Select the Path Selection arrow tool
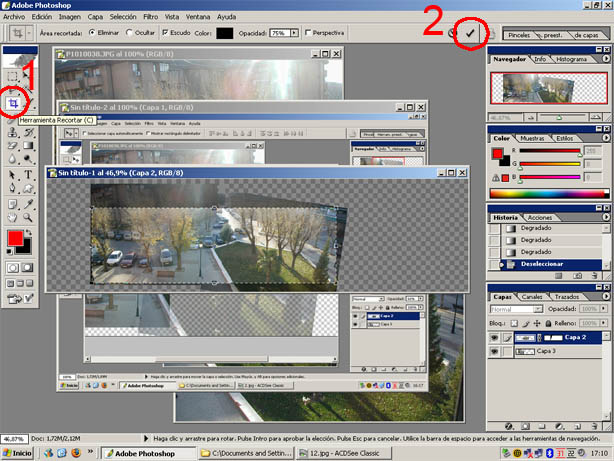614x461 pixels. [13, 175]
